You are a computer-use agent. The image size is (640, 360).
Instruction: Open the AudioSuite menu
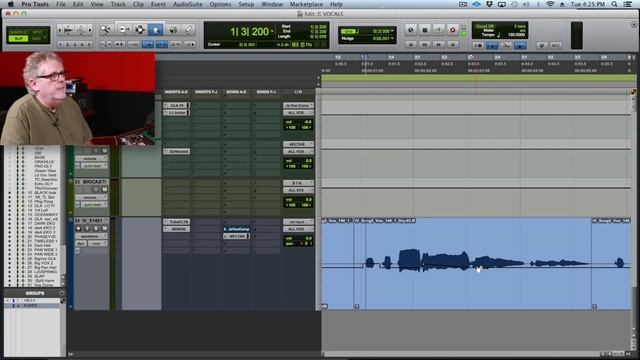pos(187,4)
